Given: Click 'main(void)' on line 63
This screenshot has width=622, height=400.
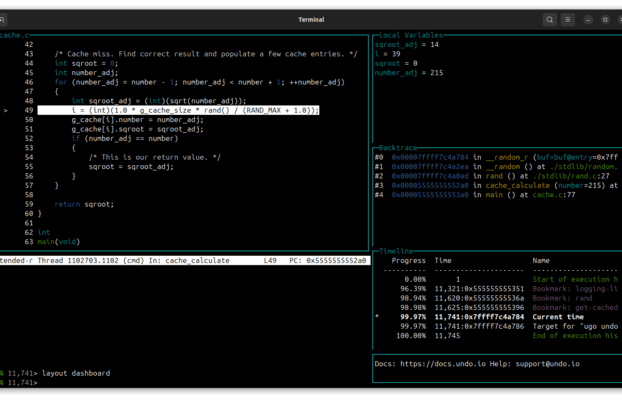Looking at the screenshot, I should tap(59, 242).
